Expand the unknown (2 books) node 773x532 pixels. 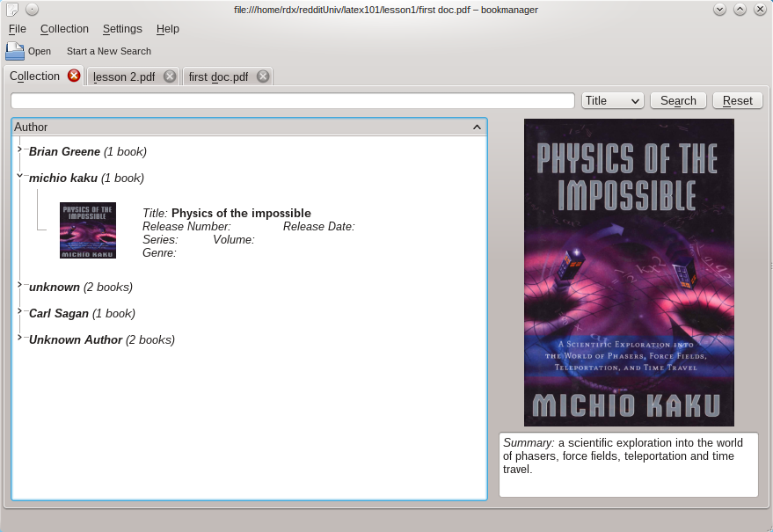tap(19, 284)
